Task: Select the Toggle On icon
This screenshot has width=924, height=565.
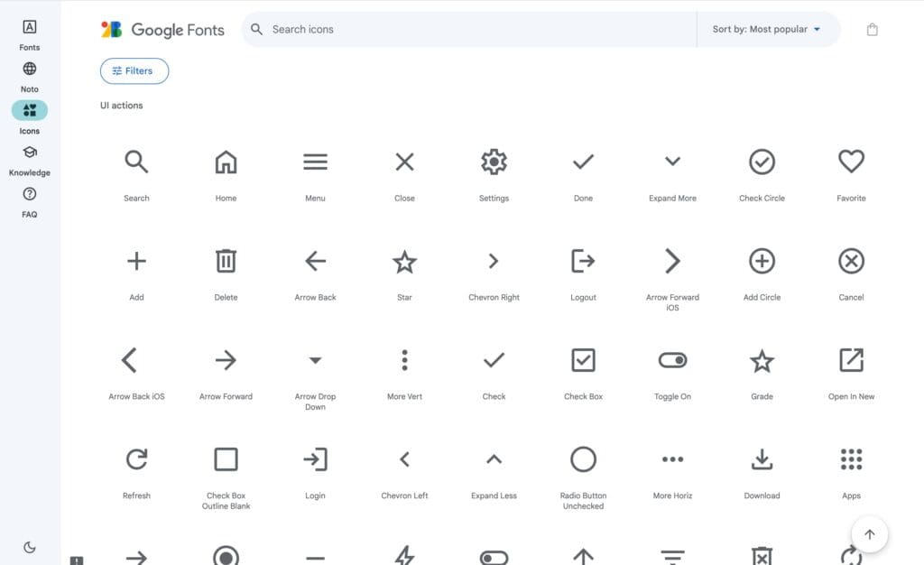Action: click(671, 359)
